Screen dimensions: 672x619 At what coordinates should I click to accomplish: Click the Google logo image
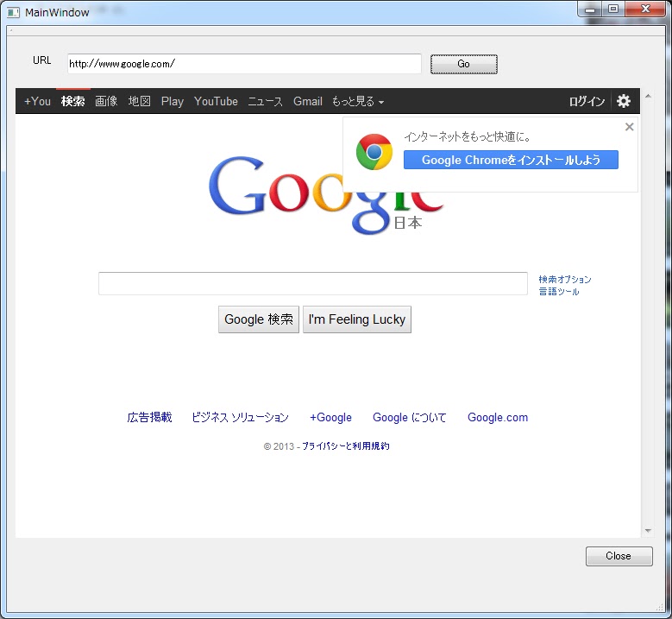[x=326, y=195]
